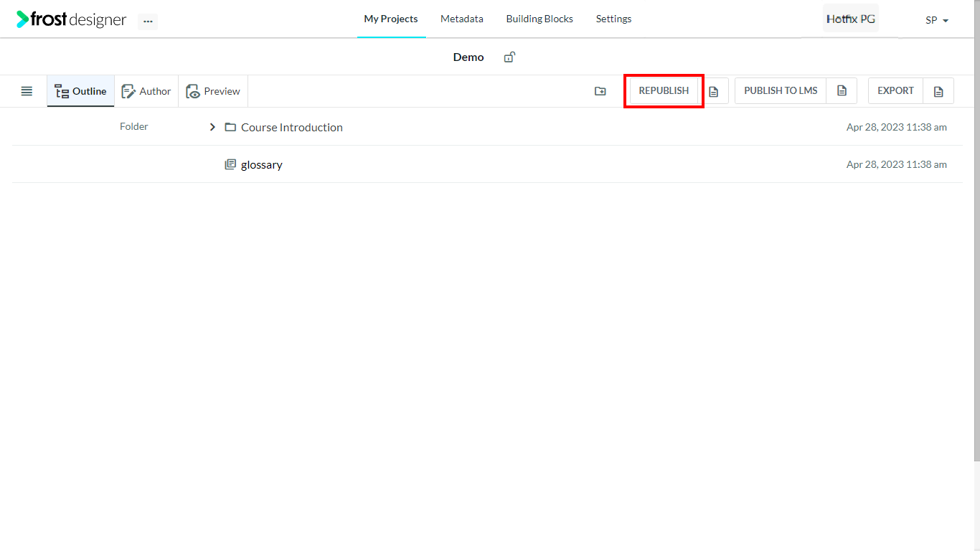The width and height of the screenshot is (980, 551).
Task: Click the glossary row date Apr 28, 2023
Action: [x=897, y=164]
